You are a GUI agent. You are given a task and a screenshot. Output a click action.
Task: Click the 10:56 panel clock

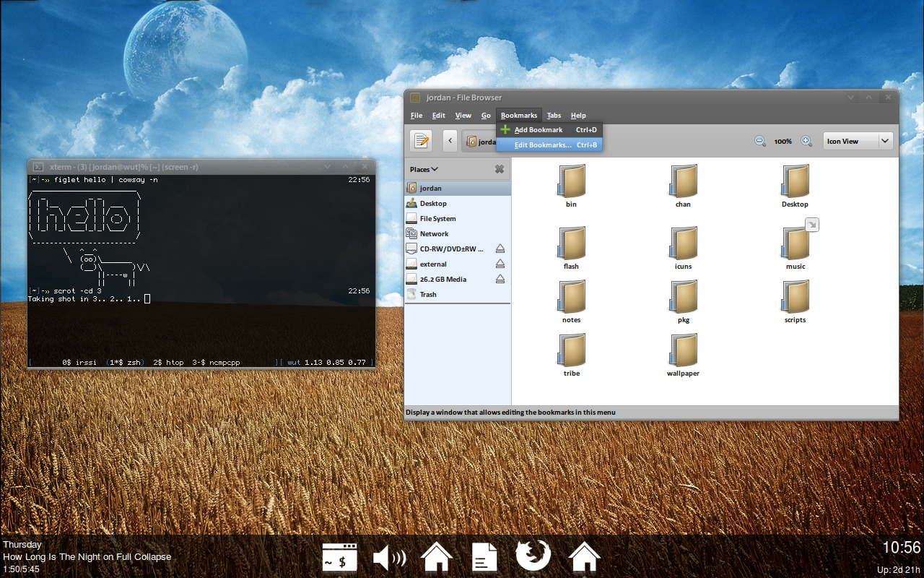[902, 548]
